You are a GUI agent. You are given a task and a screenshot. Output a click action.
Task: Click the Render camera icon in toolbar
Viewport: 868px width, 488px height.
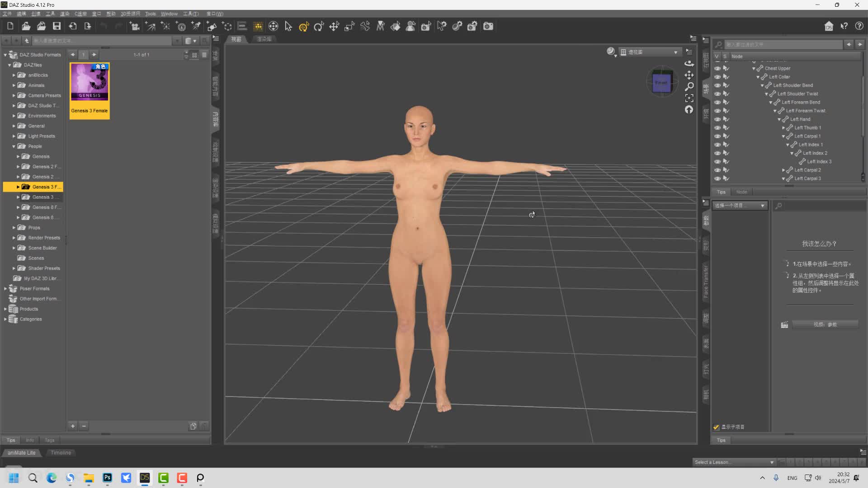(x=488, y=26)
